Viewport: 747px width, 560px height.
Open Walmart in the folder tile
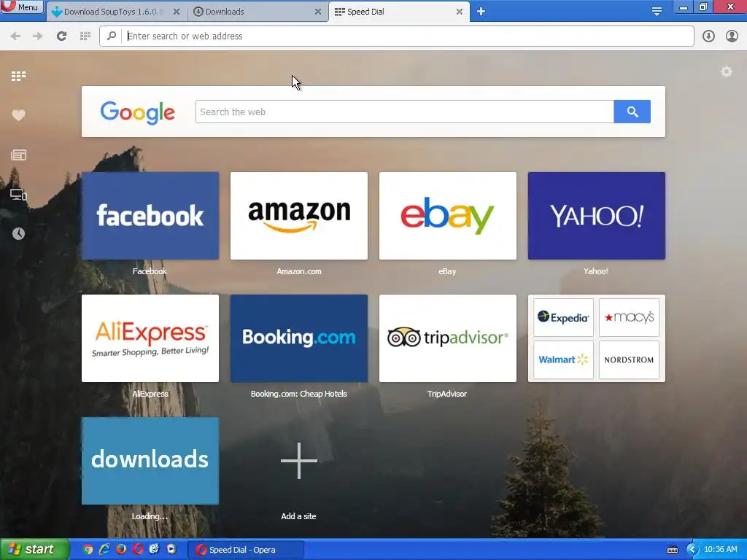click(x=564, y=359)
